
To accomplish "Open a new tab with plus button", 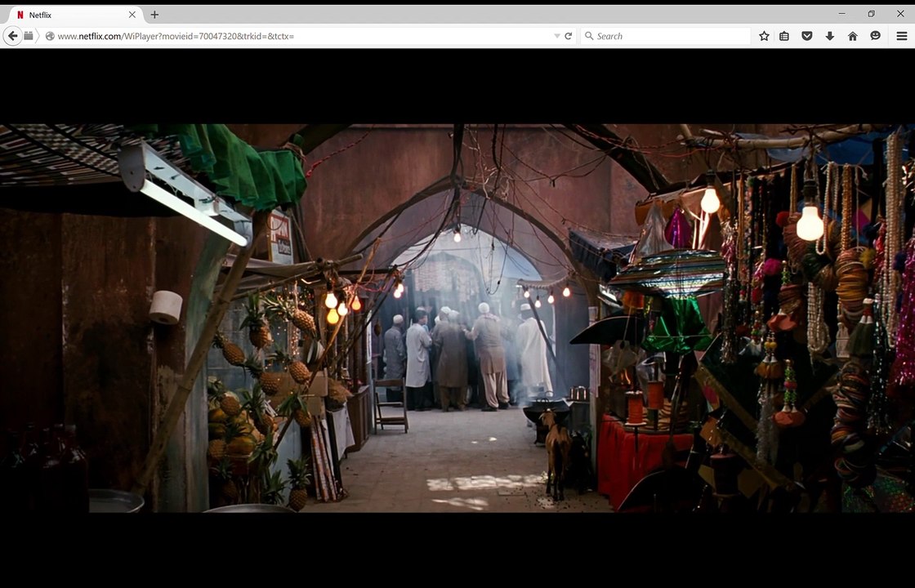I will click(x=154, y=15).
